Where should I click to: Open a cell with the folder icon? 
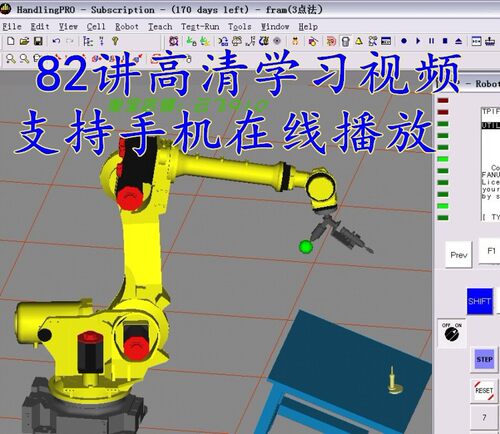(24, 41)
